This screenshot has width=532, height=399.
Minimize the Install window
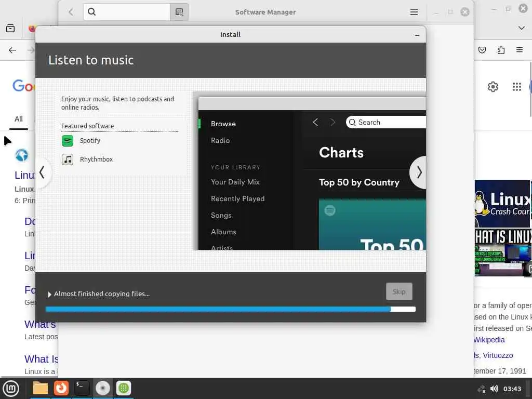pos(417,35)
